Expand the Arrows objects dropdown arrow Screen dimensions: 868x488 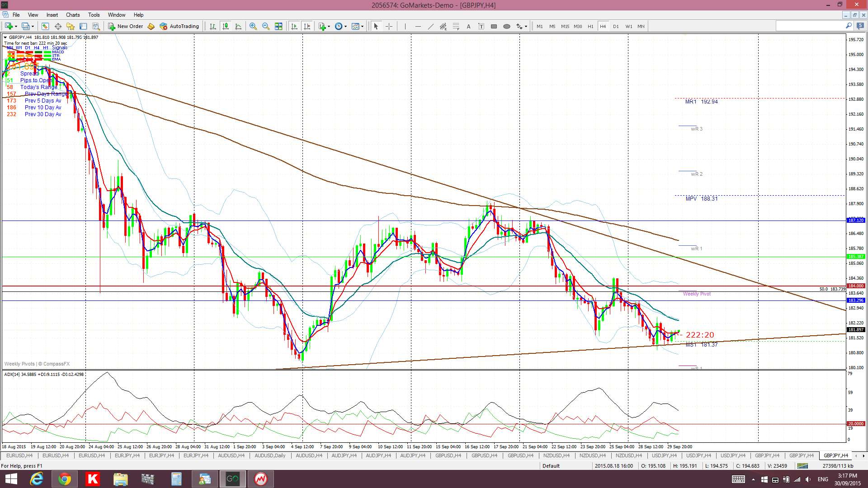pos(526,26)
